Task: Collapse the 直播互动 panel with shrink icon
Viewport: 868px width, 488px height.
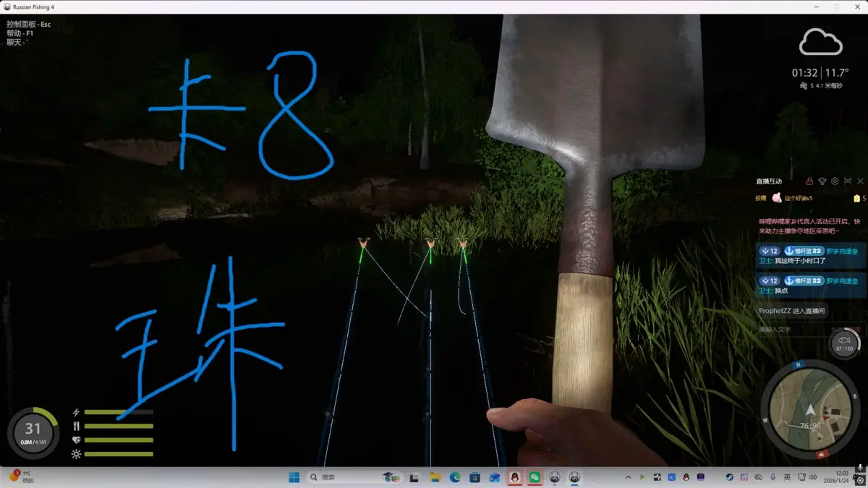Action: click(x=848, y=181)
